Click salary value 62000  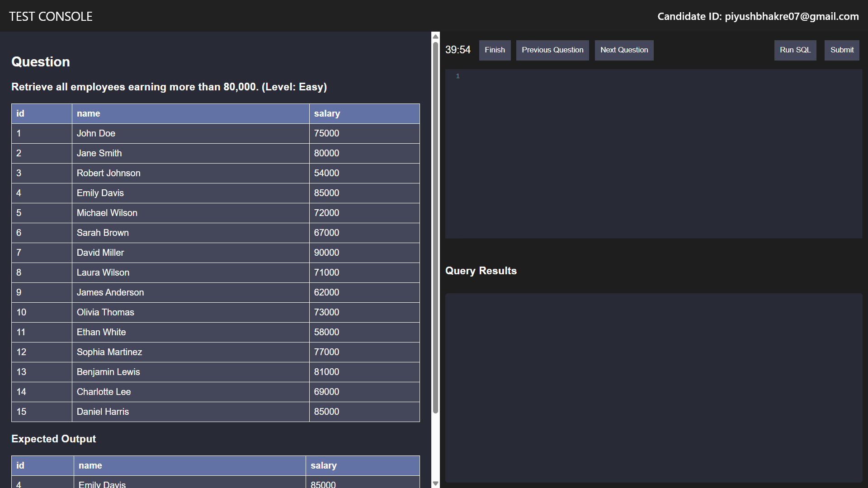coord(364,293)
